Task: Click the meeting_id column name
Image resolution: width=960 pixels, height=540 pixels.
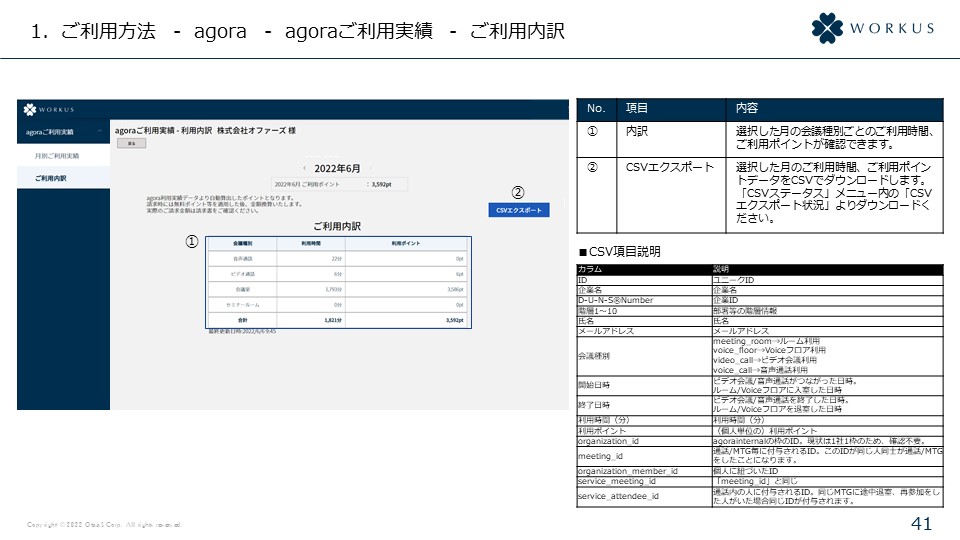Action: tap(600, 456)
